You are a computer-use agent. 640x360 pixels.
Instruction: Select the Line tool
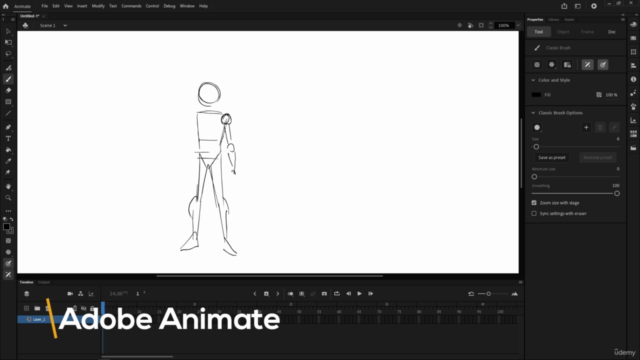(8, 113)
